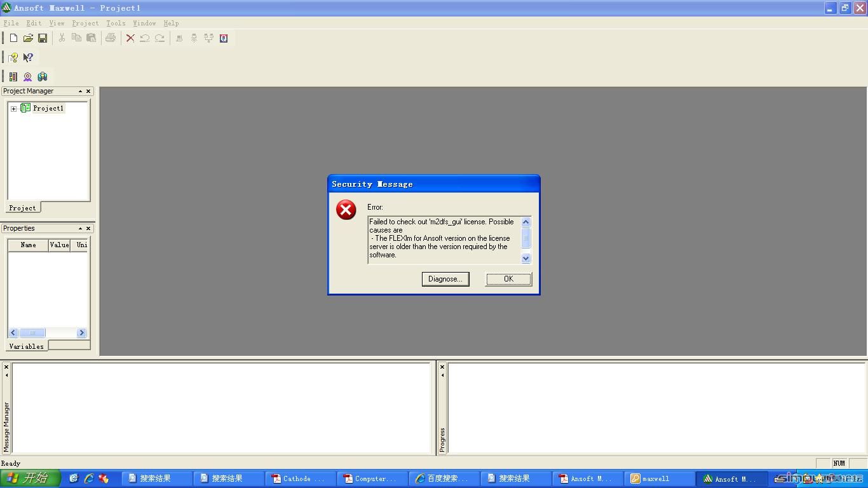Open the Tools menu
868x488 pixels.
(x=116, y=23)
